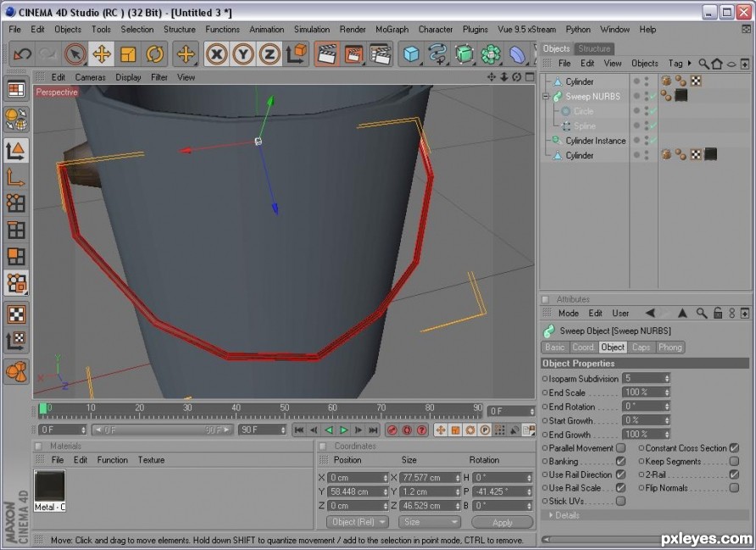Image resolution: width=756 pixels, height=550 pixels.
Task: Toggle Parallel Movement checkbox
Action: (x=621, y=448)
